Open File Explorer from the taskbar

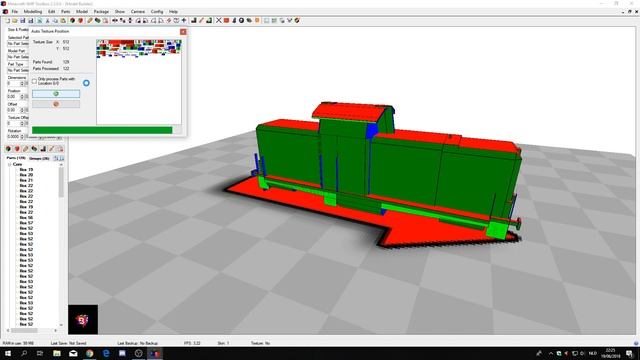[x=57, y=353]
